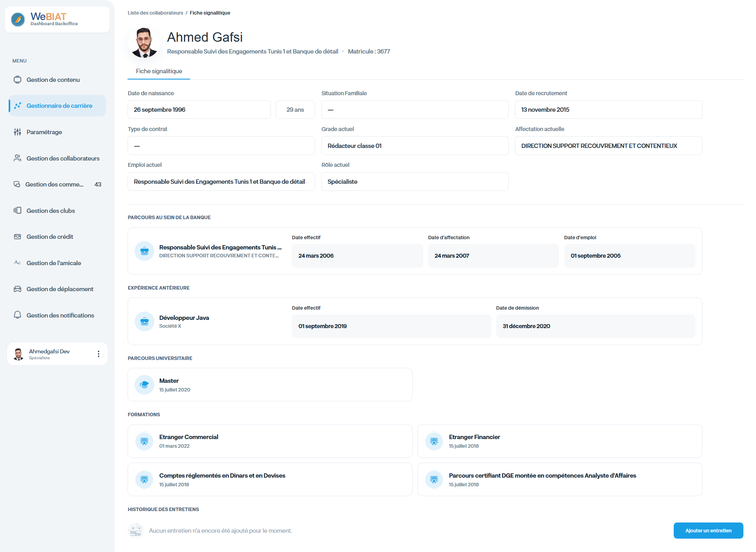Click the 31 décembre 2020 démission date

point(596,326)
